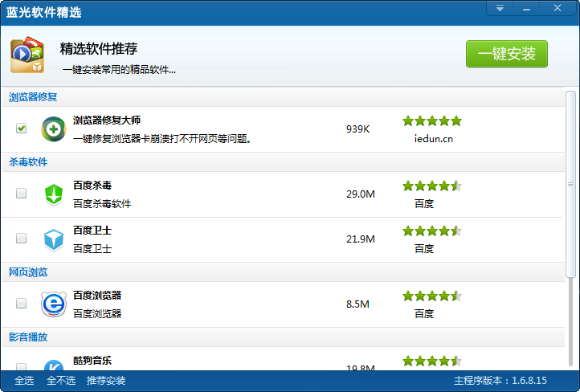Click the 百度浏览器 bear icon
The width and height of the screenshot is (580, 392).
coord(54,304)
